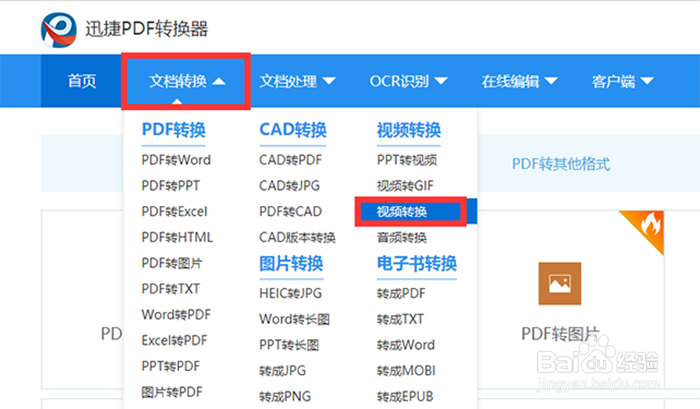Image resolution: width=700 pixels, height=409 pixels.
Task: Click the 迅捷PDF转换器 logo icon
Action: click(58, 29)
